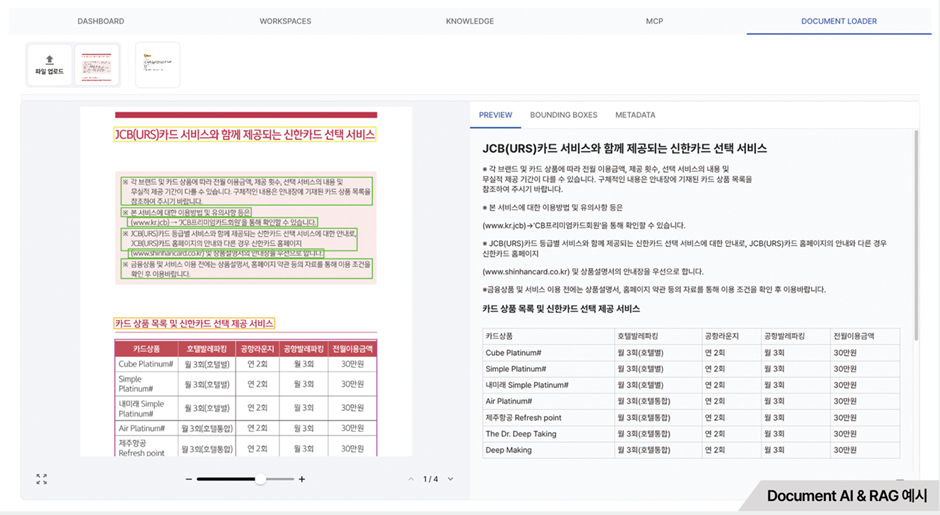
Task: Select the first pink document thumbnail
Action: pyautogui.click(x=97, y=64)
